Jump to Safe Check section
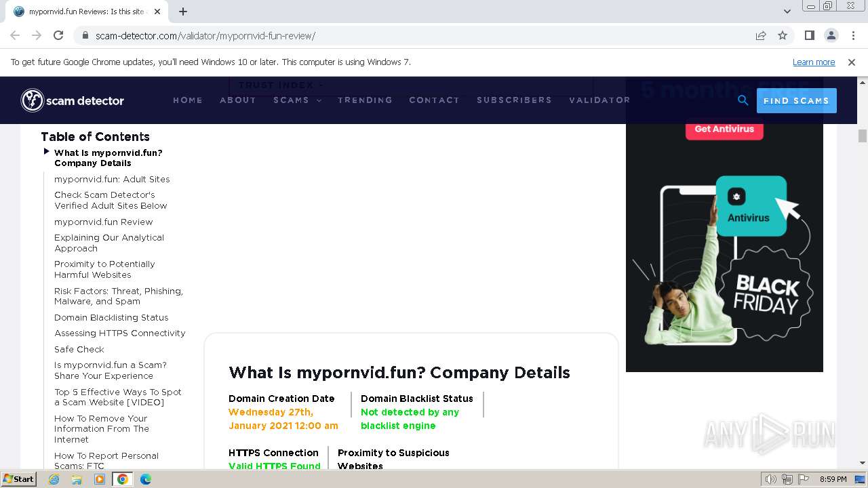 tap(79, 349)
